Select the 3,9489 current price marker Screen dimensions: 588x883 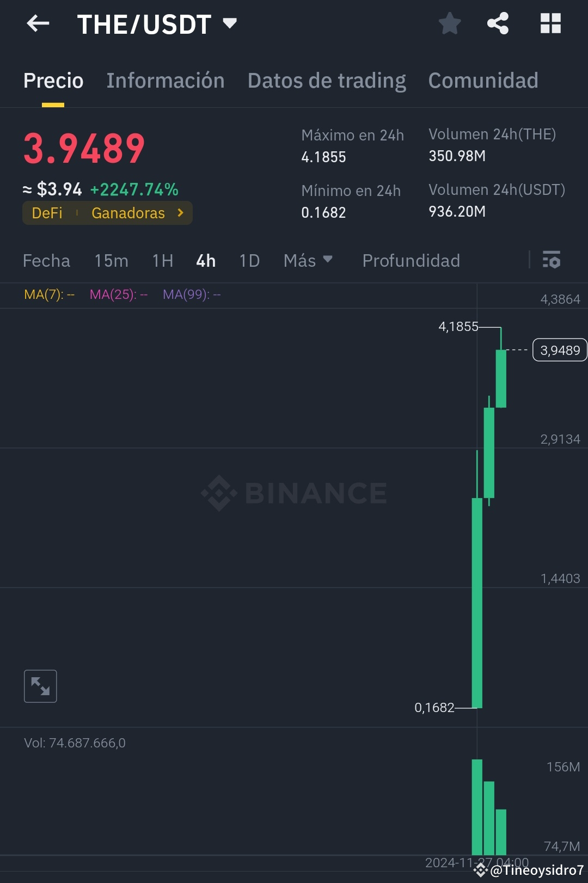coord(559,350)
